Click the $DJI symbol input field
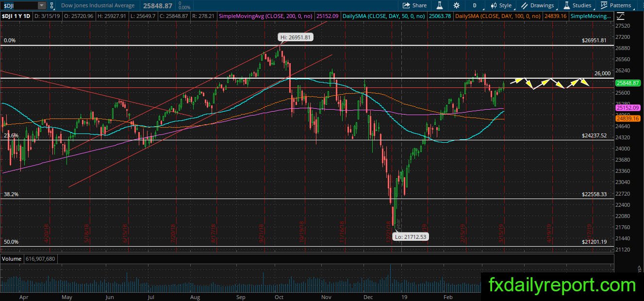The image size is (644, 301). click(18, 5)
